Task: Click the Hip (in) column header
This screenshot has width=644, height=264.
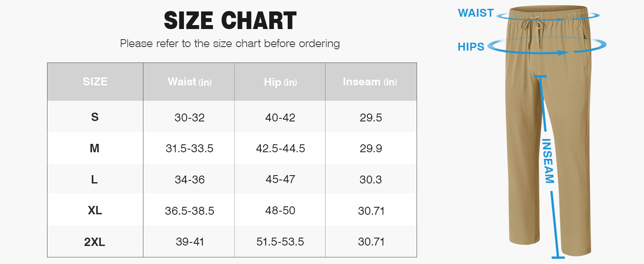Action: [x=280, y=82]
